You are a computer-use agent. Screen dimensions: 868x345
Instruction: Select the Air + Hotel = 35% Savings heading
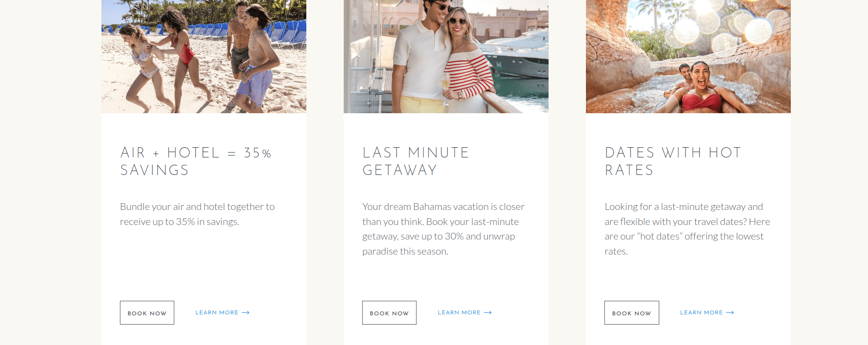pyautogui.click(x=196, y=161)
